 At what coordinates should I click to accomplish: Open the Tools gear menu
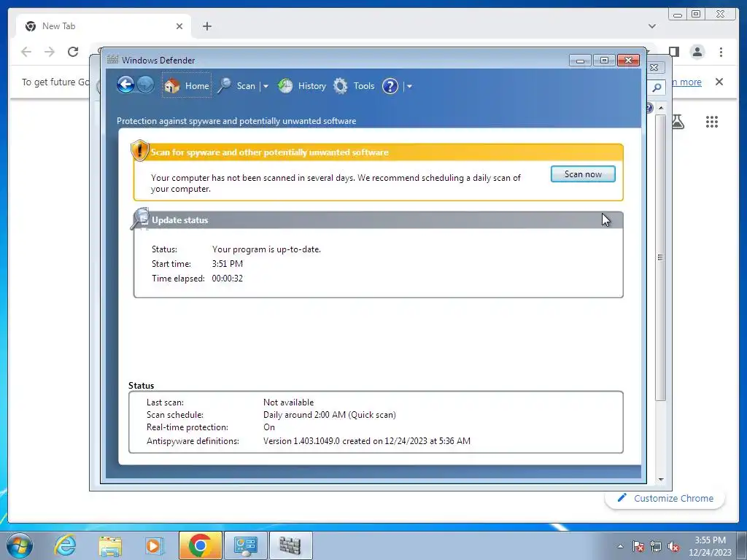[x=354, y=86]
